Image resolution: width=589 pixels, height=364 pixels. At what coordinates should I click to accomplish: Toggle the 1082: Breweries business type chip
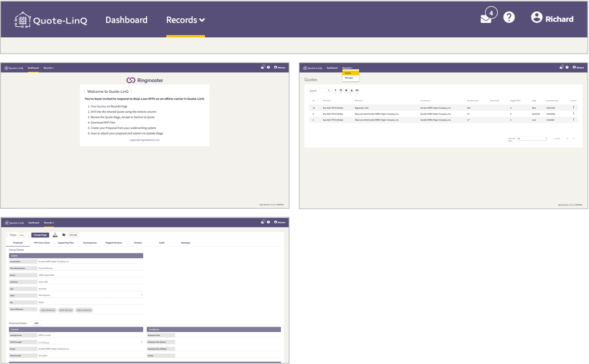(x=47, y=310)
